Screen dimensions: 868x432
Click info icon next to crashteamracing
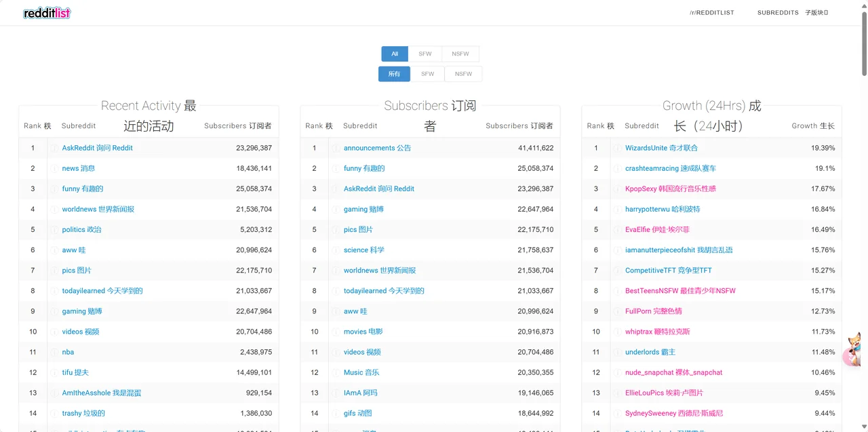pyautogui.click(x=617, y=168)
